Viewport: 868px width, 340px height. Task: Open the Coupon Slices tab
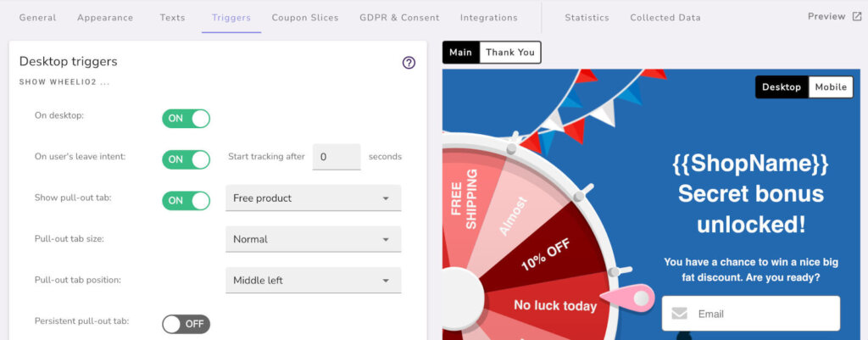click(305, 18)
